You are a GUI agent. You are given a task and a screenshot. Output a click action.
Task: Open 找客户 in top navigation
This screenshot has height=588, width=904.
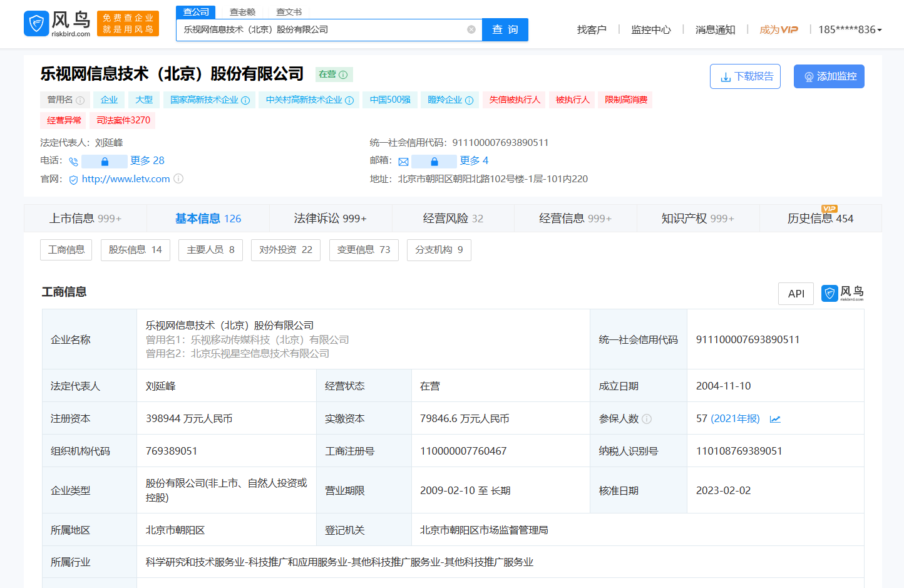click(x=592, y=29)
